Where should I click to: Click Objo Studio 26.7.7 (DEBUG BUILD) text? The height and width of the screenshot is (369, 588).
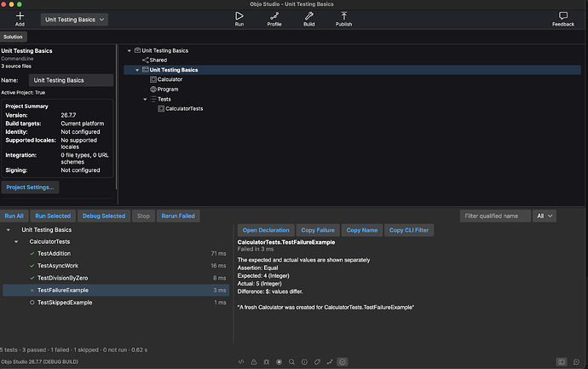coord(39,362)
